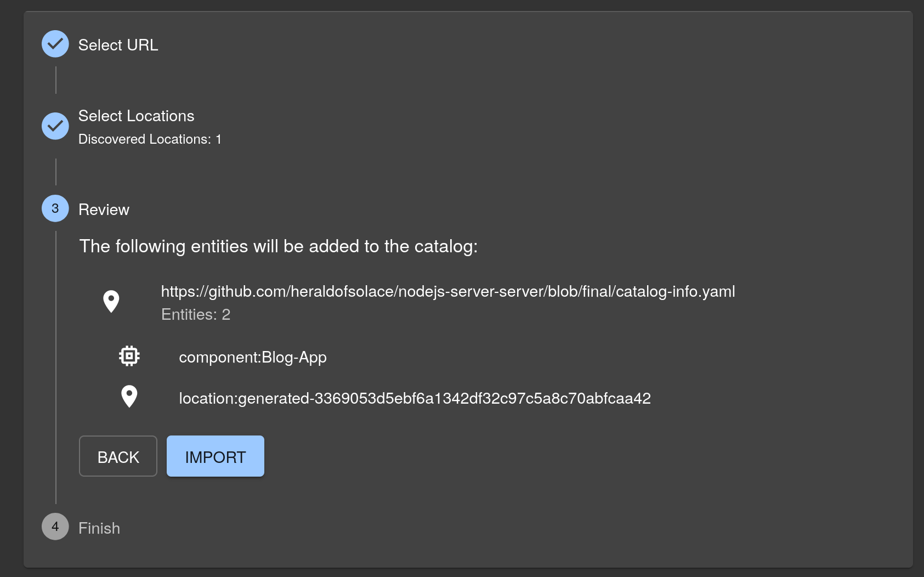Click the component chip icon for Blog-App

[129, 356]
